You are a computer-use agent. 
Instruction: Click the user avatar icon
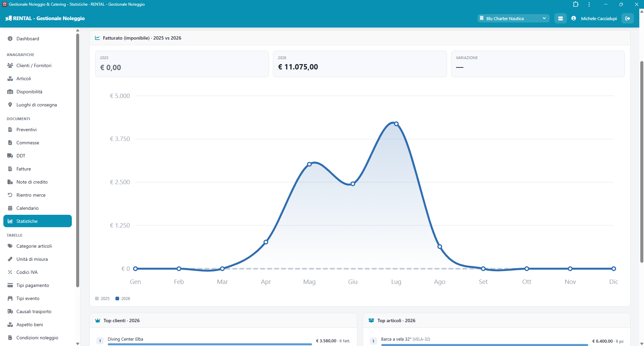pos(574,18)
